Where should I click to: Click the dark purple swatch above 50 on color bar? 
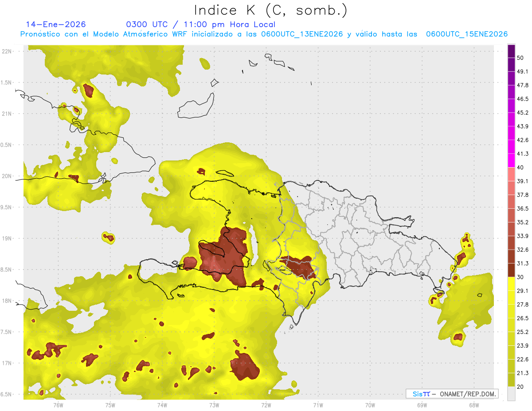[x=512, y=51]
